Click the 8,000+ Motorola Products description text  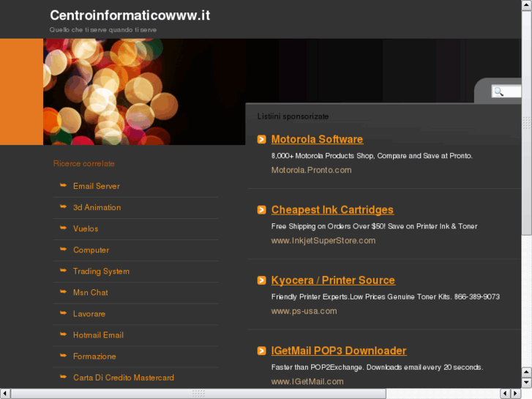(372, 156)
